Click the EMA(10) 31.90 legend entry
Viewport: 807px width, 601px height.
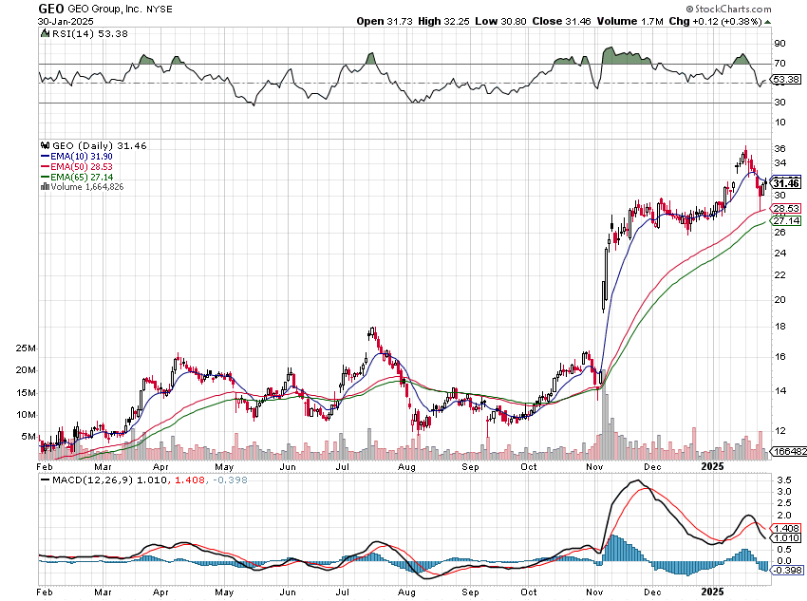pyautogui.click(x=81, y=156)
